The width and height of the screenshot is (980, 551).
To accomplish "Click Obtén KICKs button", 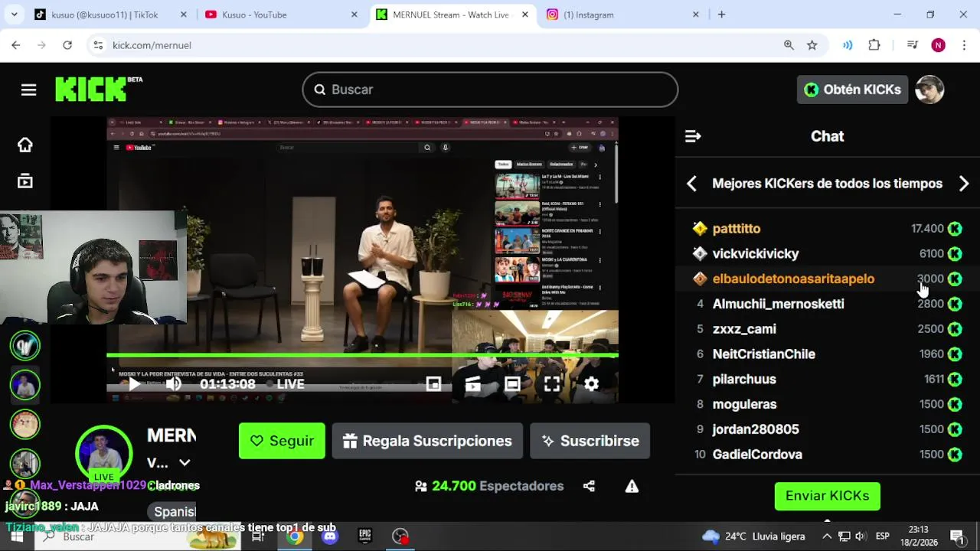I will pyautogui.click(x=852, y=90).
